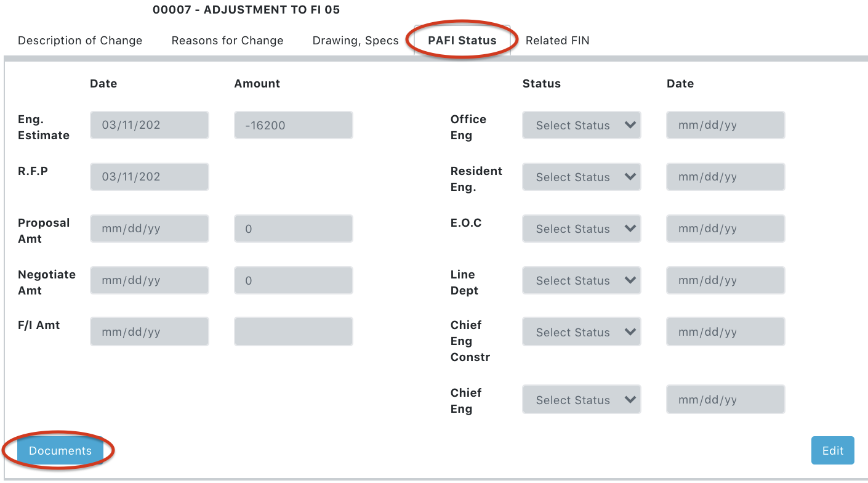Focus the R.F.P date field
Viewport: 868px width, 483px height.
click(x=150, y=177)
